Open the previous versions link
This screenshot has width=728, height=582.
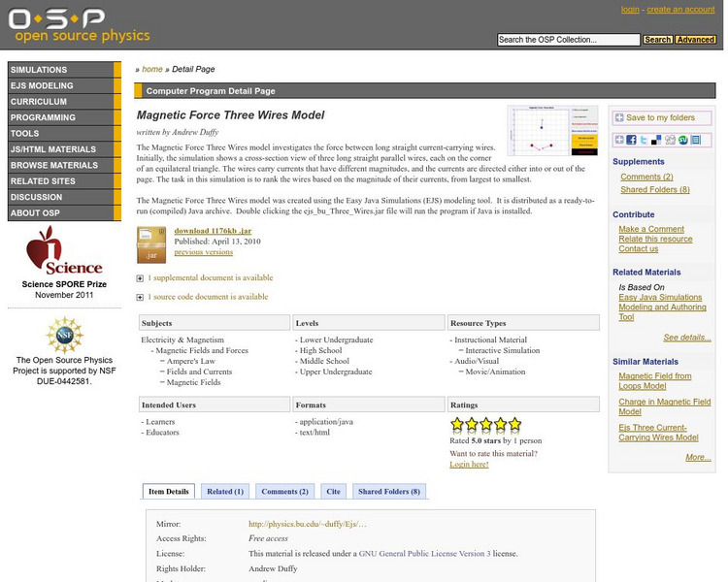pyautogui.click(x=204, y=252)
